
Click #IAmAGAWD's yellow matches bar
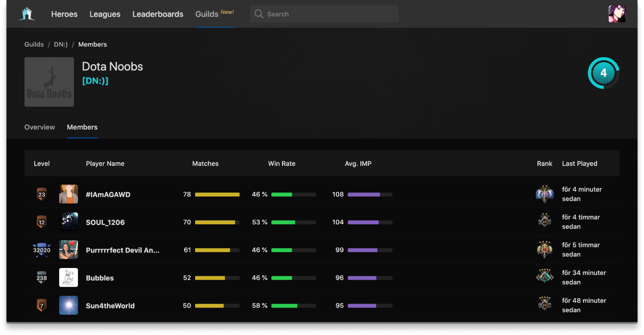217,195
